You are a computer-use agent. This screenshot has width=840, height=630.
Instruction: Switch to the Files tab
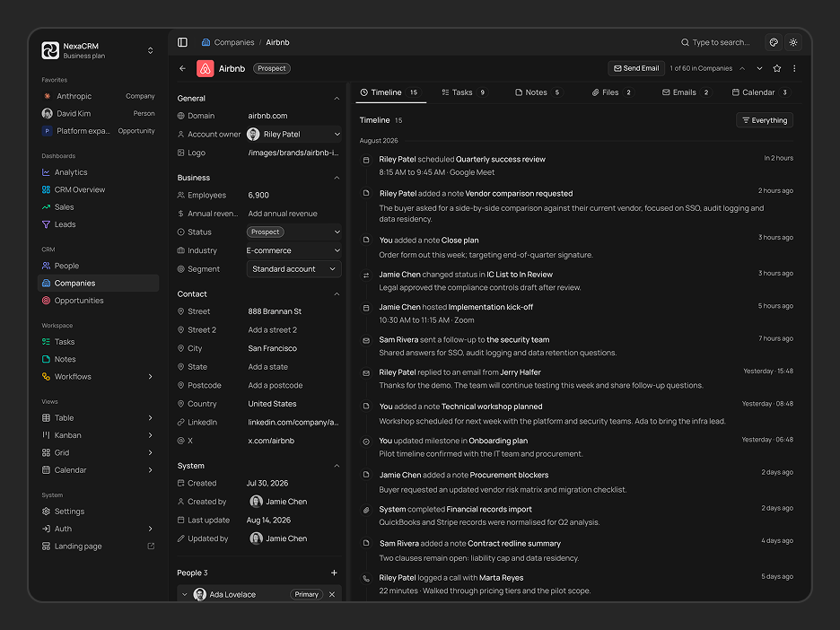click(613, 92)
